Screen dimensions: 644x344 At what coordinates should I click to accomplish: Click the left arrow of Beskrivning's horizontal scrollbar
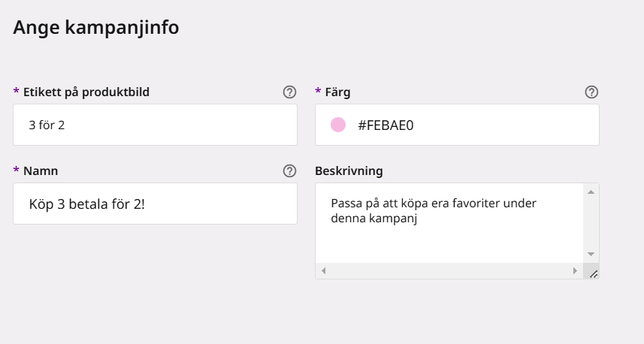coord(324,271)
